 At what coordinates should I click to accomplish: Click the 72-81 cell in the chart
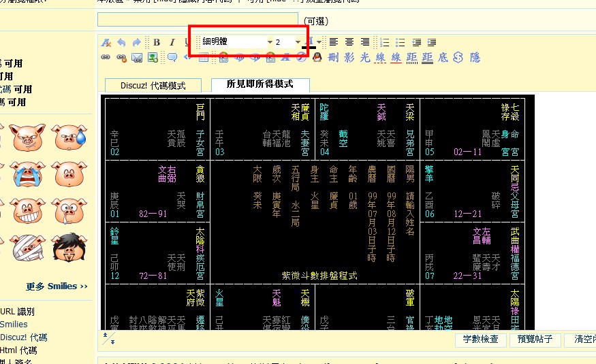pyautogui.click(x=153, y=276)
